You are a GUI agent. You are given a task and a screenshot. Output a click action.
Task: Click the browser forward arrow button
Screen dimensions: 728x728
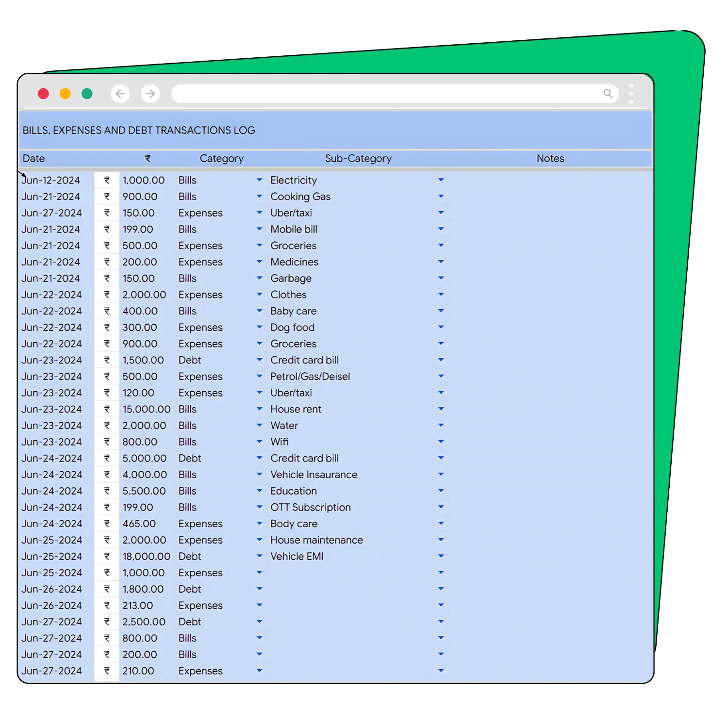150,94
